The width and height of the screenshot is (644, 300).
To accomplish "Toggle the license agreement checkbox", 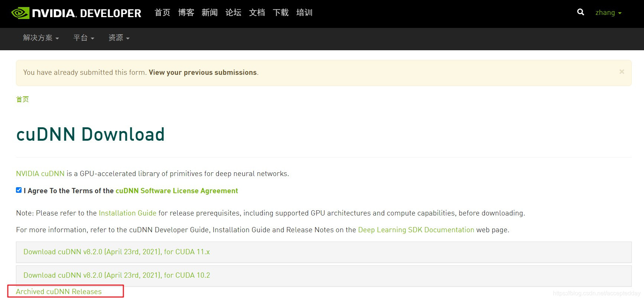I will (19, 190).
